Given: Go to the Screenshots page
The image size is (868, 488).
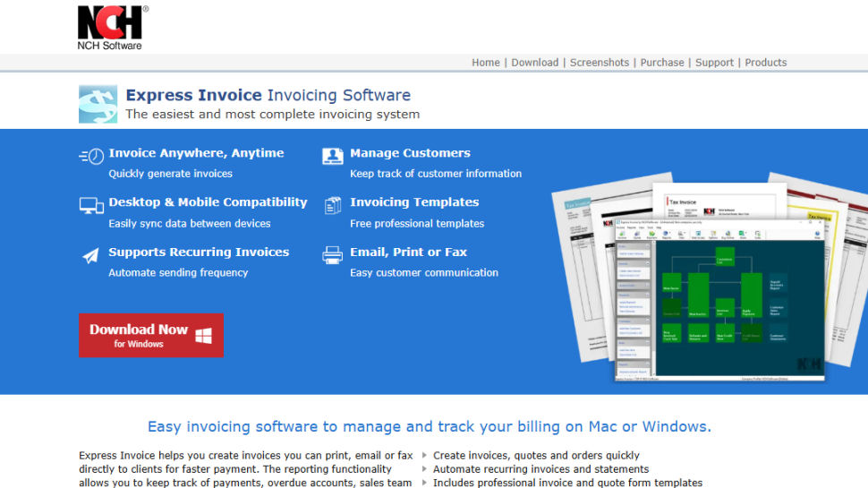Looking at the screenshot, I should pyautogui.click(x=600, y=63).
